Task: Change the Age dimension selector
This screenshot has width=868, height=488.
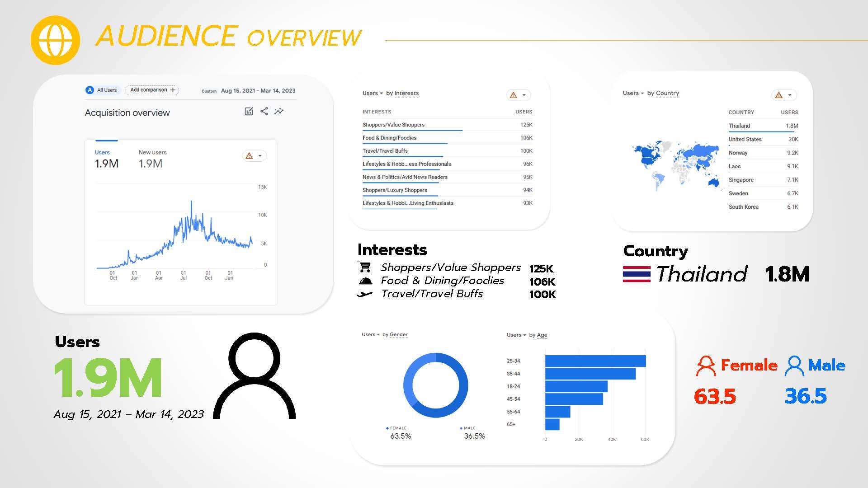Action: click(542, 335)
